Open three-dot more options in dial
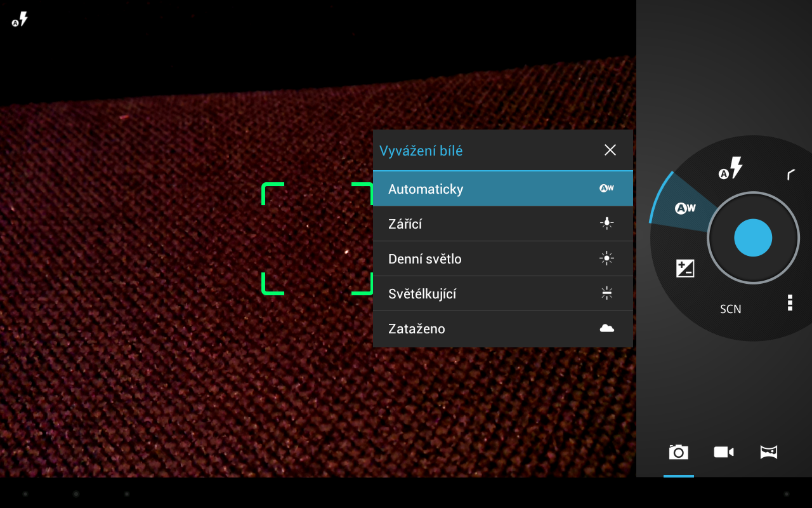 click(790, 303)
